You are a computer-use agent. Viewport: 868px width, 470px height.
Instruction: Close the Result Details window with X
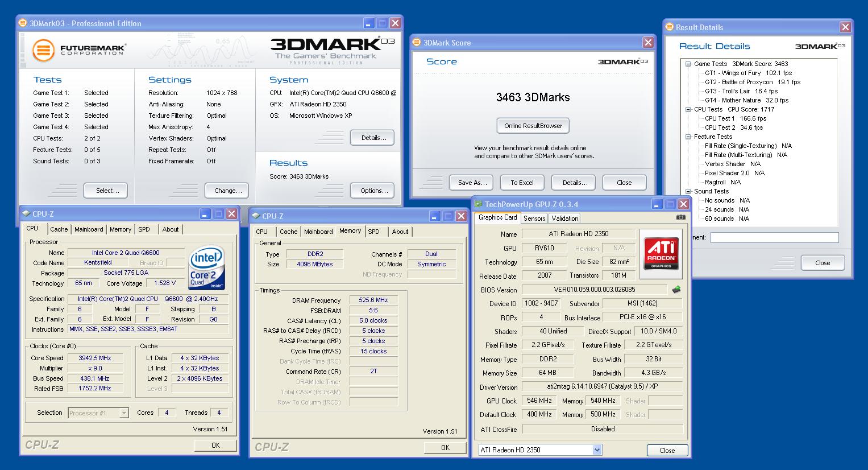(845, 27)
